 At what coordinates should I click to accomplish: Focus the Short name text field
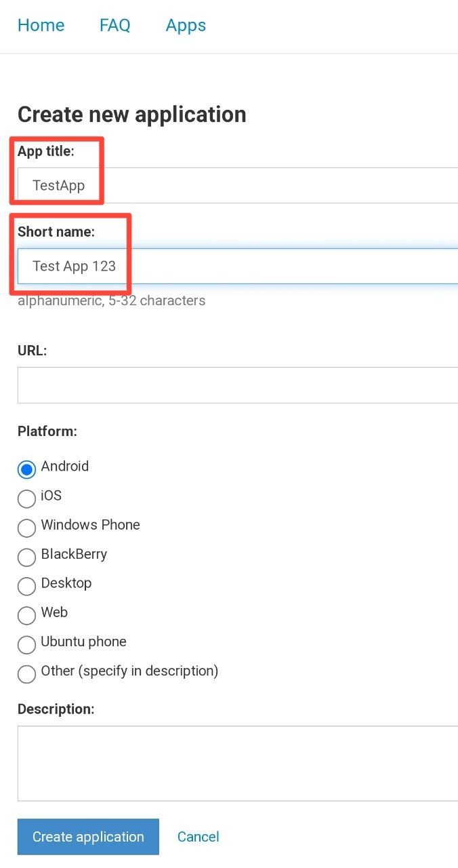237,266
